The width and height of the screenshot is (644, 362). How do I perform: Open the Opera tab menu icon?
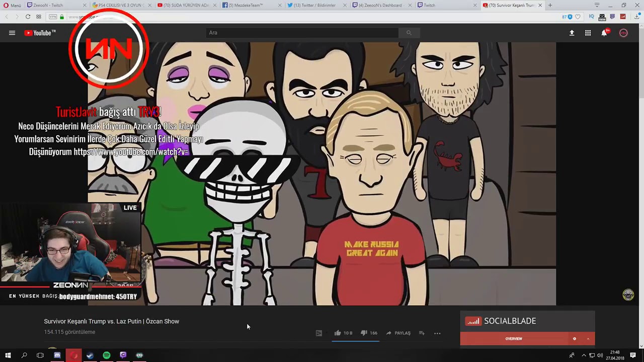[x=597, y=5]
